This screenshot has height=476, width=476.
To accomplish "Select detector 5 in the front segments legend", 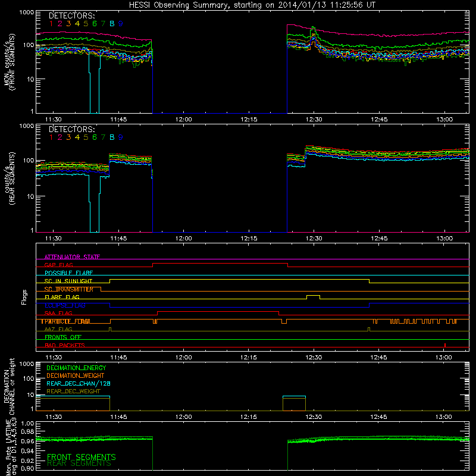I will 86,24.
